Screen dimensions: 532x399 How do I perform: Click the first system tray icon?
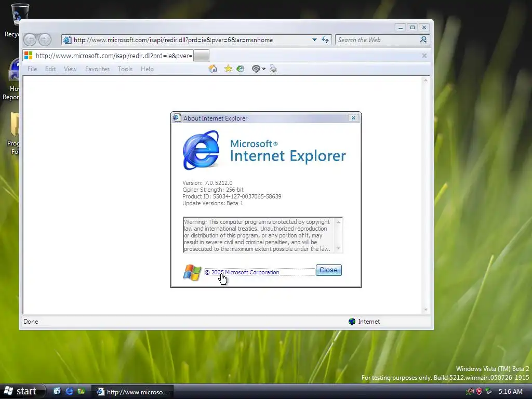pos(470,392)
